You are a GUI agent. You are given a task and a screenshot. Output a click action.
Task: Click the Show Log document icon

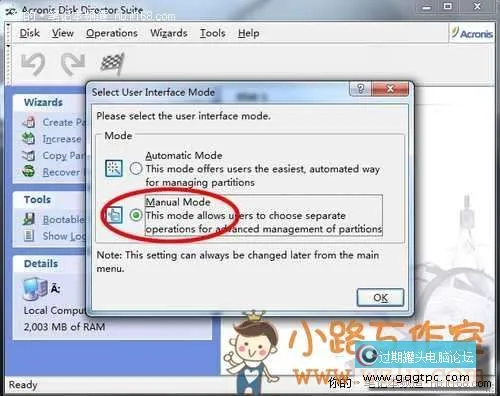tap(29, 236)
